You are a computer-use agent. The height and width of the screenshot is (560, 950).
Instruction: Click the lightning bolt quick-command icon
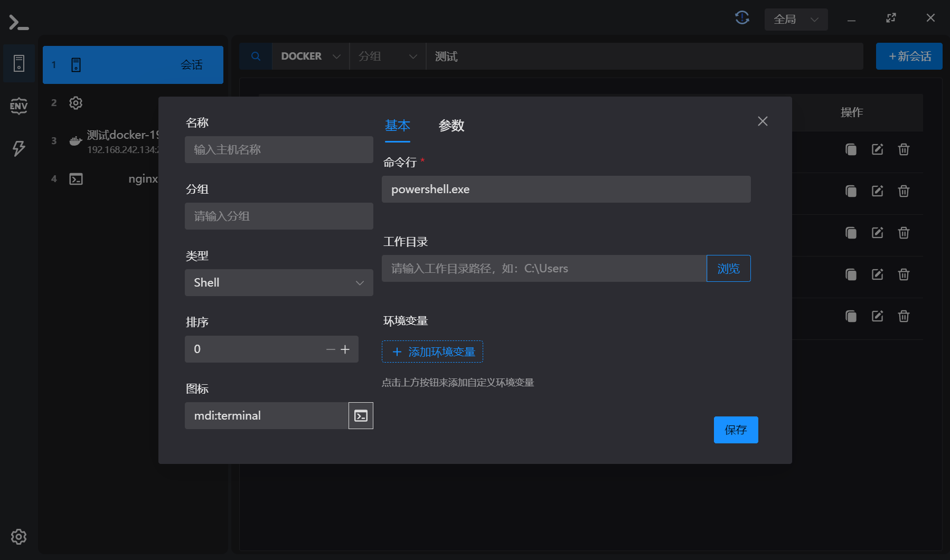point(18,148)
